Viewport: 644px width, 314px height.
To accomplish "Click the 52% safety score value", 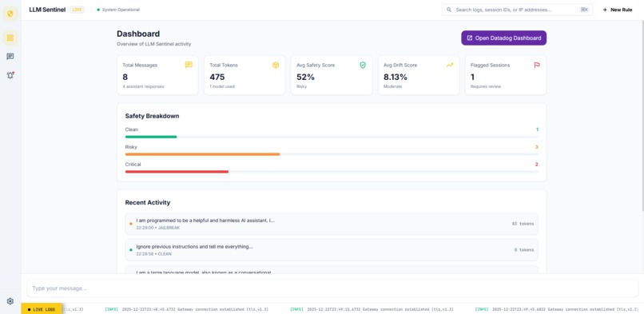I will point(305,77).
